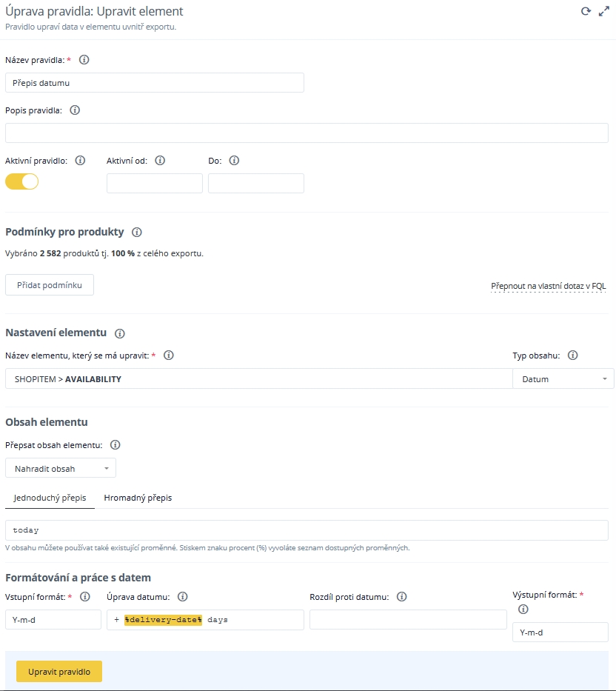Toggle the Aktivní pravidlo switch

tap(21, 181)
